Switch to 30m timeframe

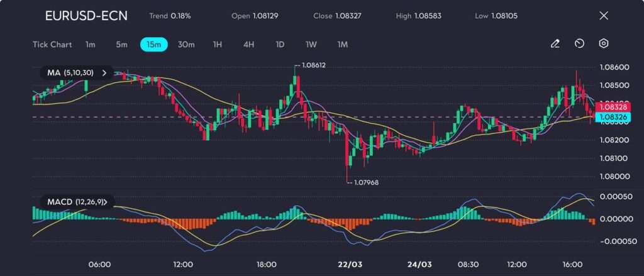[x=186, y=45]
